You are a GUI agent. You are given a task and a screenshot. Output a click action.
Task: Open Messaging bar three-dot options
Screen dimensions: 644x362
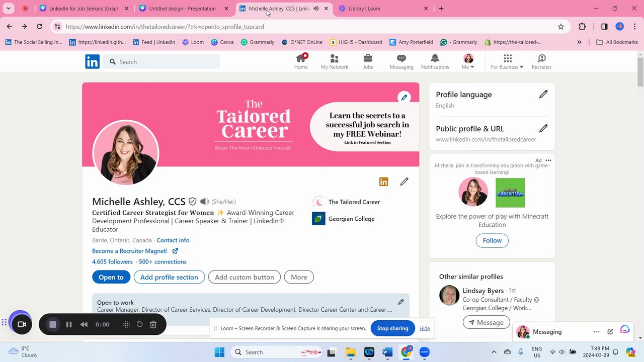tap(597, 332)
